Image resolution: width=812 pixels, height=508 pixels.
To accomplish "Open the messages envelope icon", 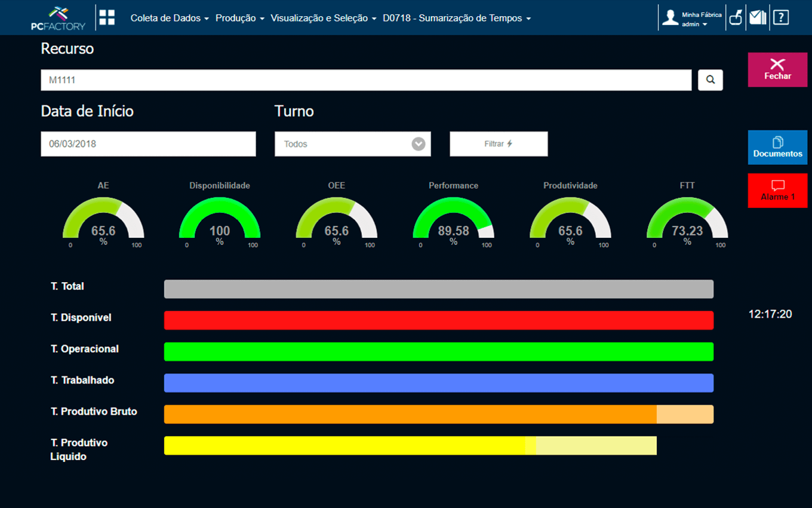I will point(758,17).
